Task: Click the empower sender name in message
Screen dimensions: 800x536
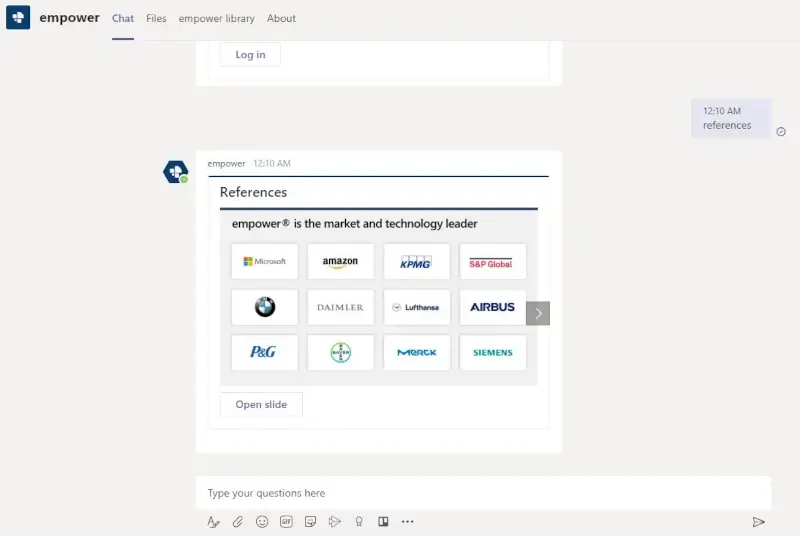Action: [x=226, y=164]
